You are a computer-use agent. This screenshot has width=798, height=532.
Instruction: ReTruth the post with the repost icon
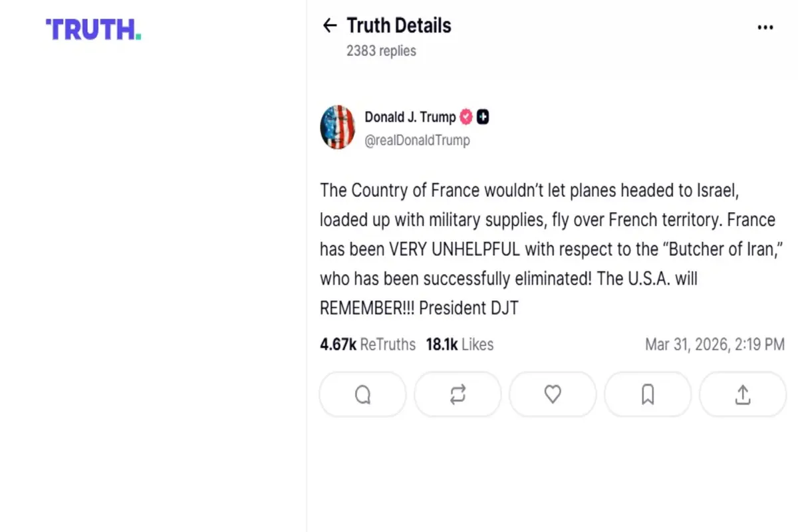point(458,395)
